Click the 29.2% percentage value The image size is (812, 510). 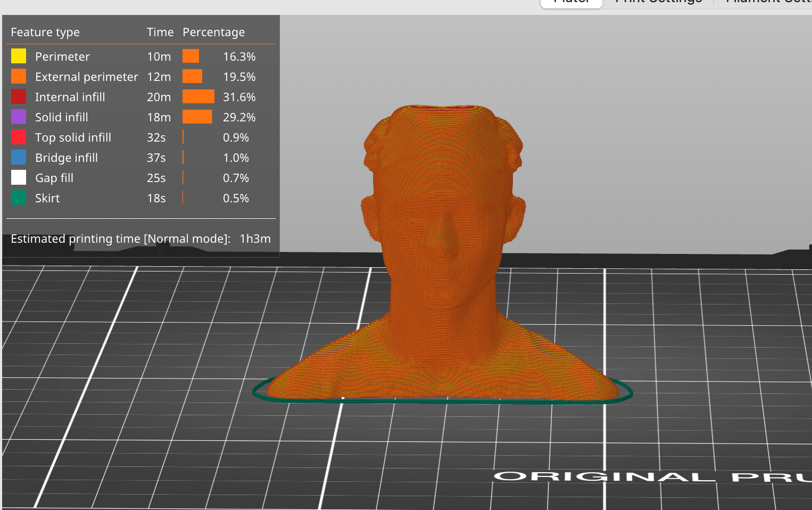(239, 117)
